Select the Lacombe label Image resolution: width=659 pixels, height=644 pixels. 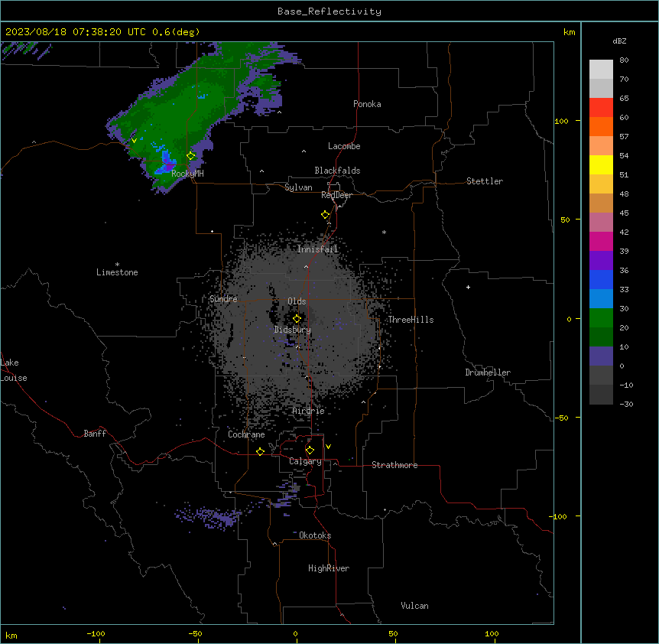click(x=344, y=146)
